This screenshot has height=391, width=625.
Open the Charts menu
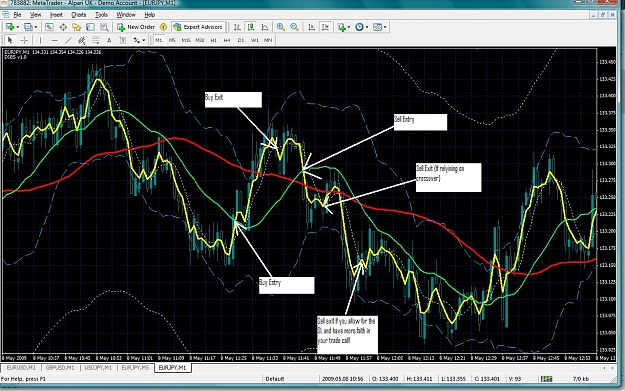79,15
